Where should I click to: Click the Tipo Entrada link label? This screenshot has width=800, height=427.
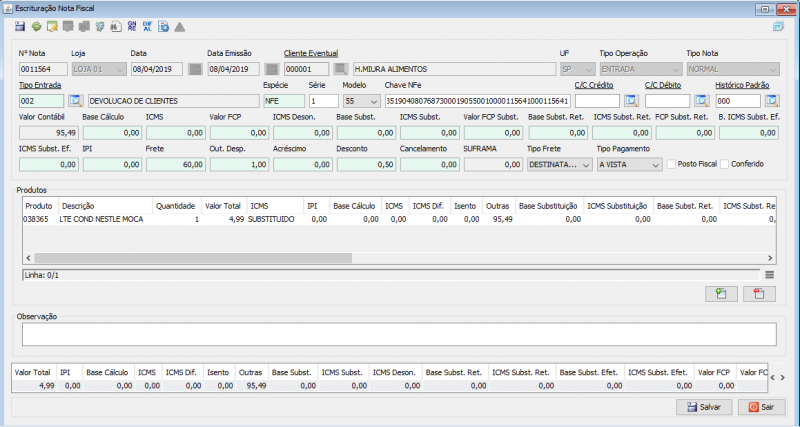40,85
